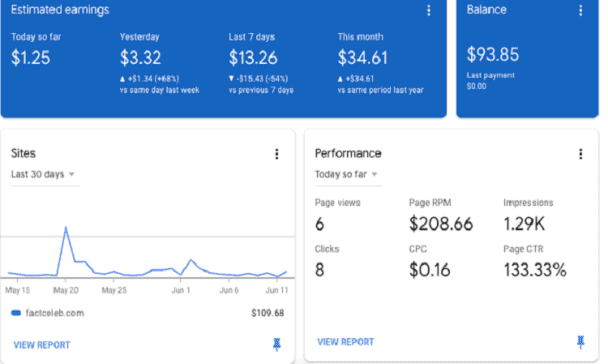Click the Jun 11 axis label
Screen dimensions: 608x364
277,290
